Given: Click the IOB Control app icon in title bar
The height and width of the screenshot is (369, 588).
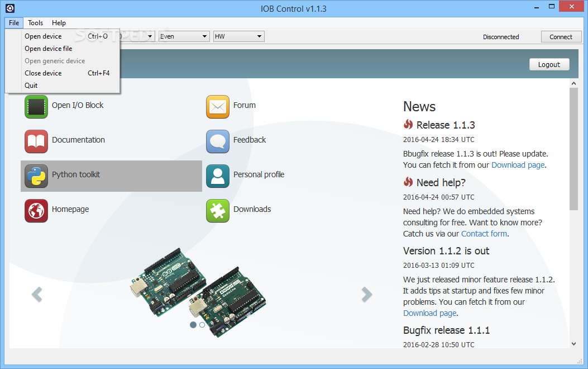Looking at the screenshot, I should coord(10,8).
